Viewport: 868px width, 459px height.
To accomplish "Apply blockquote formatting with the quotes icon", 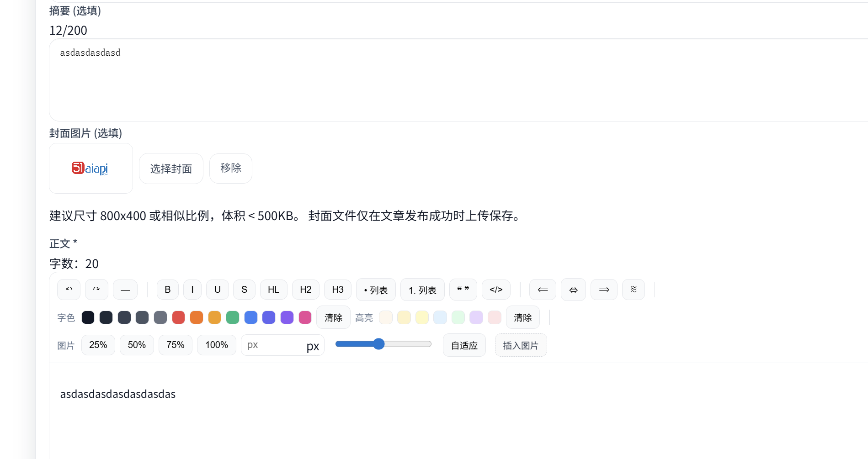I will 463,290.
